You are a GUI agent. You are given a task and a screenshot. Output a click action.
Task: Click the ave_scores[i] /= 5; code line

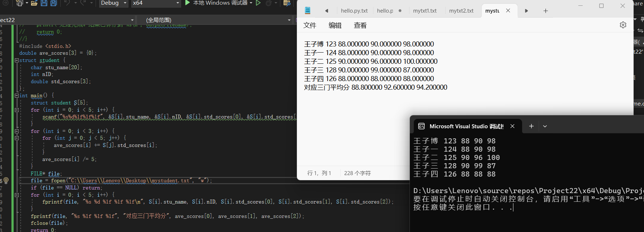point(69,159)
